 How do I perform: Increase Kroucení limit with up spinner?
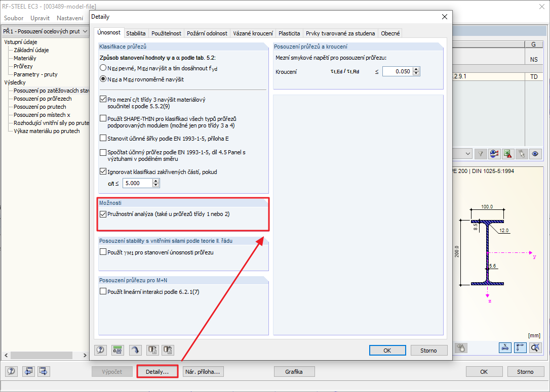[x=416, y=69]
